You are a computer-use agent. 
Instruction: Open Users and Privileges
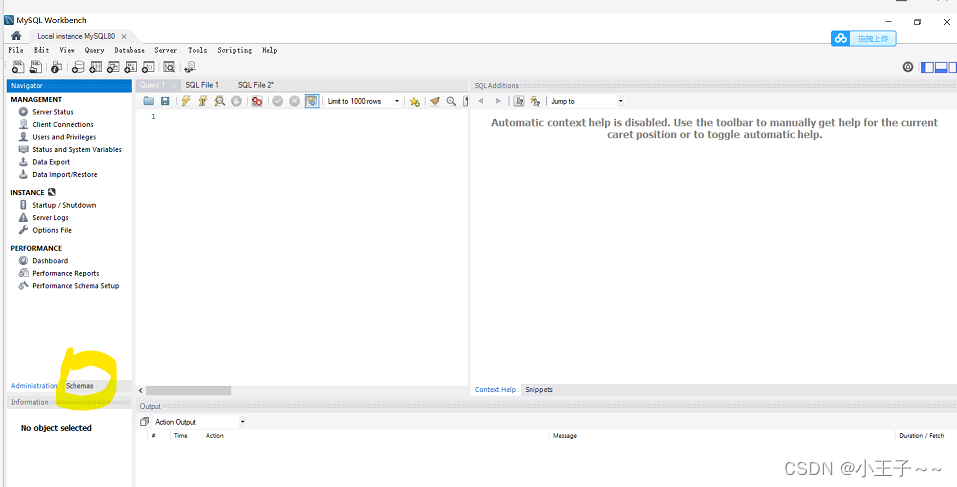click(63, 137)
